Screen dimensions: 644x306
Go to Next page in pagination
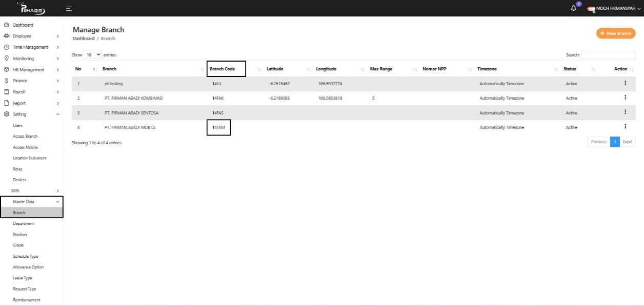[x=627, y=142]
